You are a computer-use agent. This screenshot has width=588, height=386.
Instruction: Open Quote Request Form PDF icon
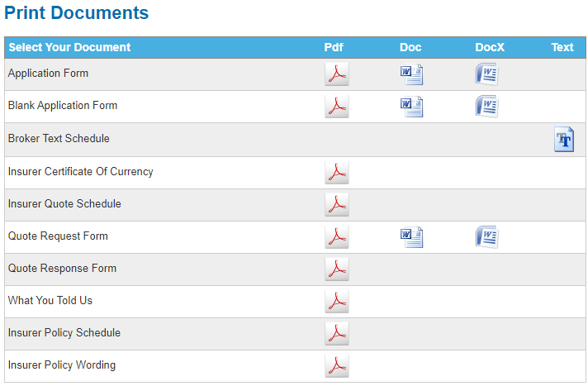[x=337, y=237]
